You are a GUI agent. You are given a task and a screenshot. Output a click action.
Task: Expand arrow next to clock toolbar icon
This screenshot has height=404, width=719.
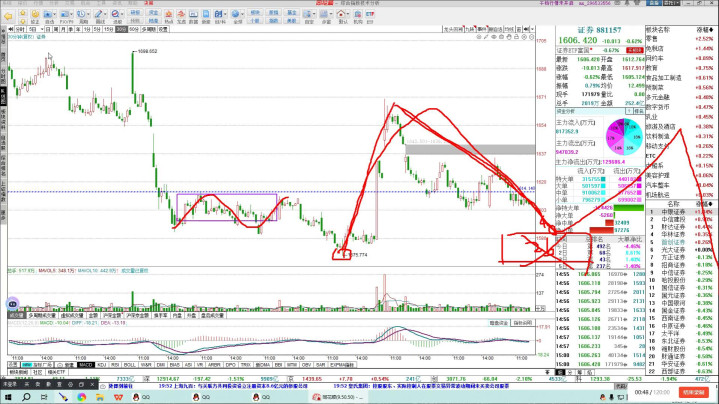88,15
